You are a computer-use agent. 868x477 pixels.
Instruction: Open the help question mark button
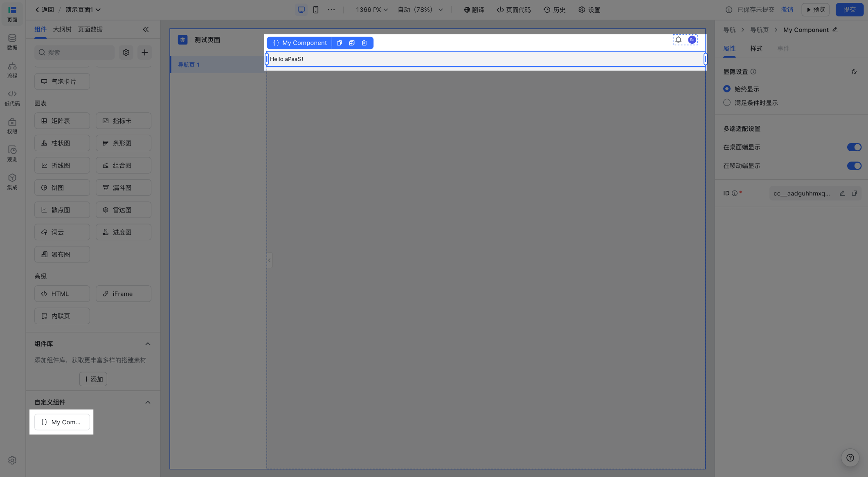pos(850,458)
